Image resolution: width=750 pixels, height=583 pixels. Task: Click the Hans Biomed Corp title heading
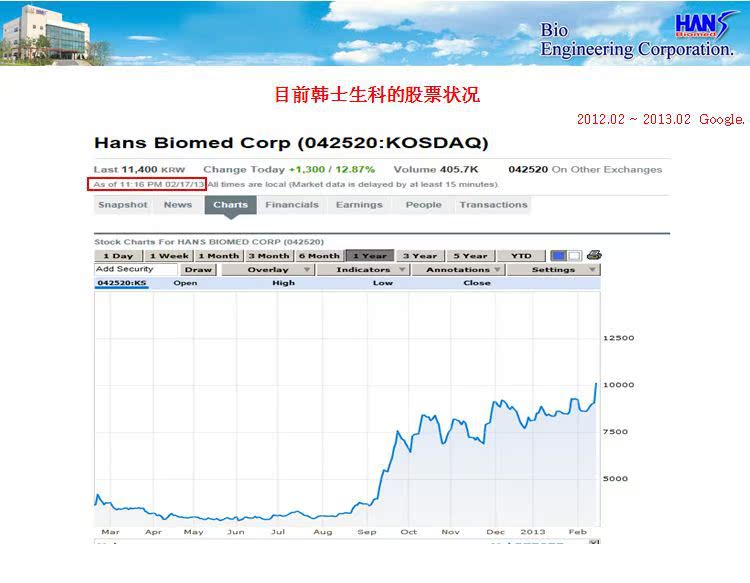tap(291, 143)
